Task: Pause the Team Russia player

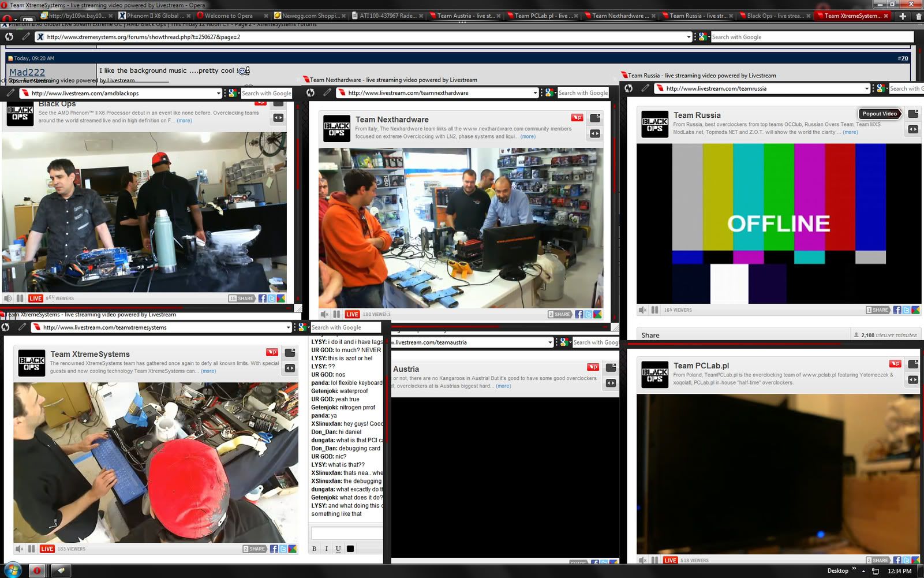Action: 654,310
